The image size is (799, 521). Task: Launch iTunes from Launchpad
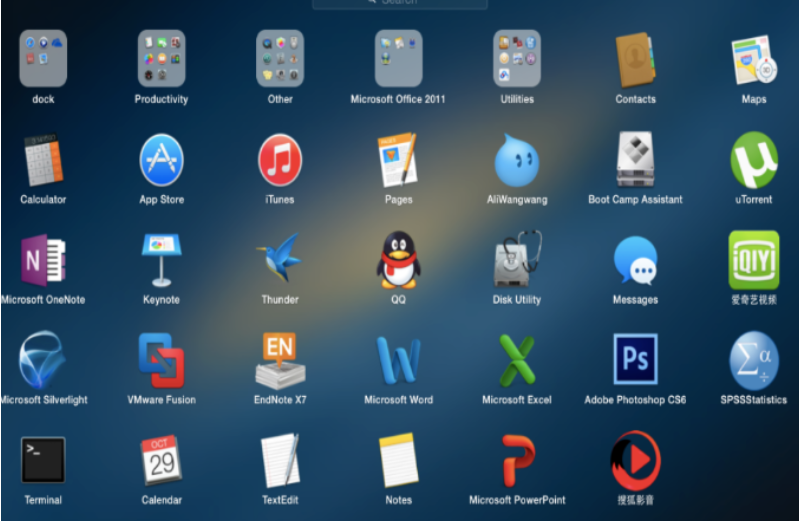[280, 160]
